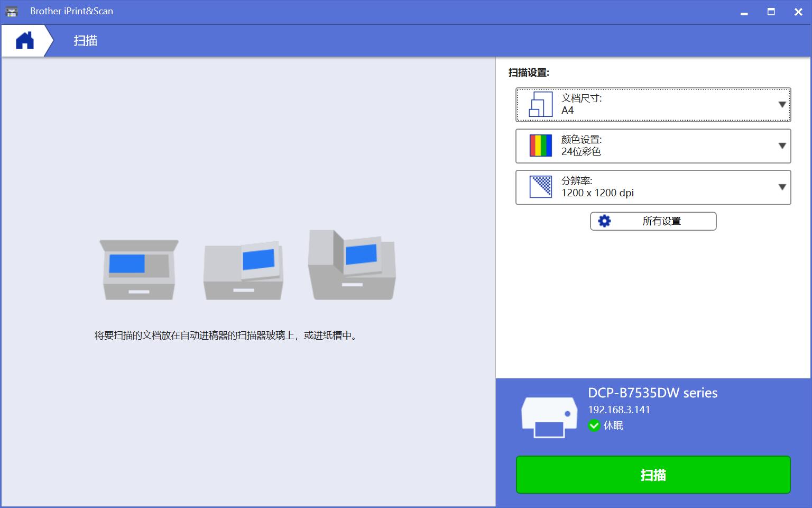Screen dimensions: 812x508
Task: Click the green 休眠 status check icon
Action: click(594, 425)
